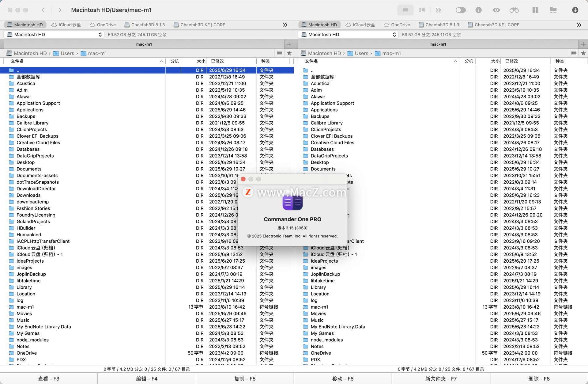Switch to full list view mode
The height and width of the screenshot is (384, 588).
405,10
